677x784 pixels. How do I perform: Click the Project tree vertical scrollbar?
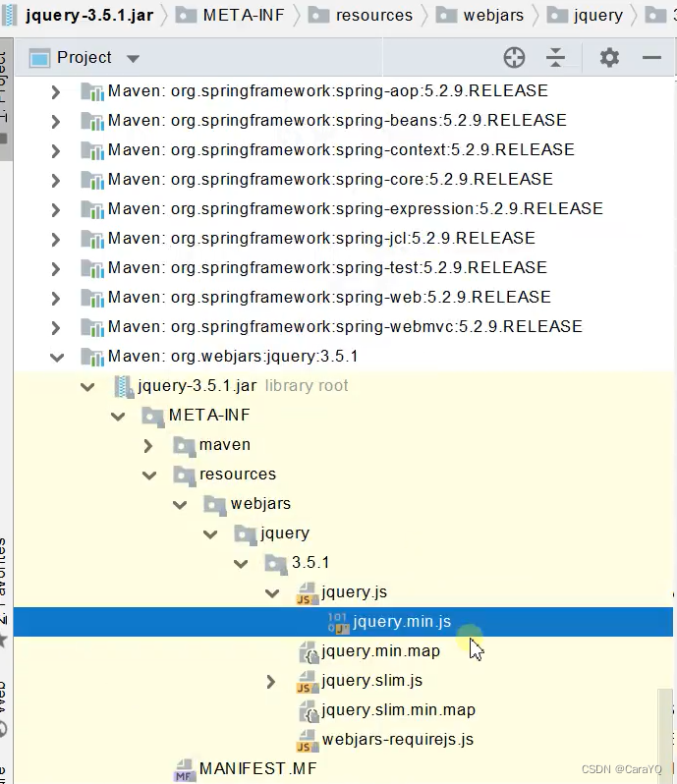(665, 735)
